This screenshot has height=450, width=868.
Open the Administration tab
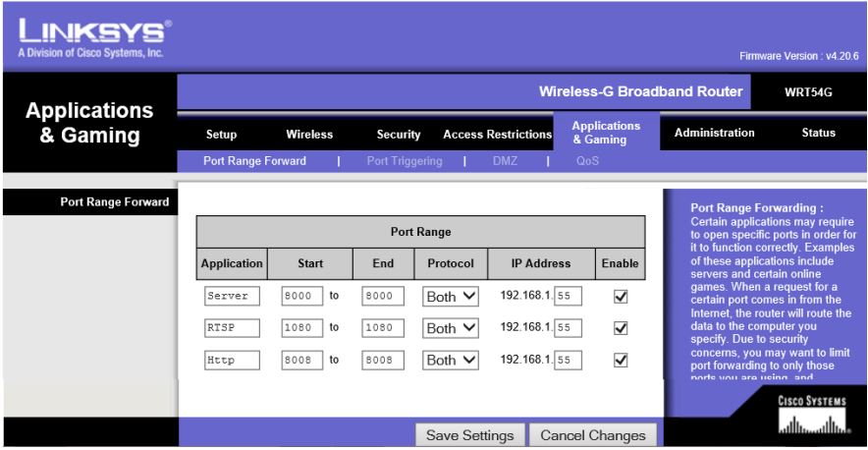(x=714, y=133)
